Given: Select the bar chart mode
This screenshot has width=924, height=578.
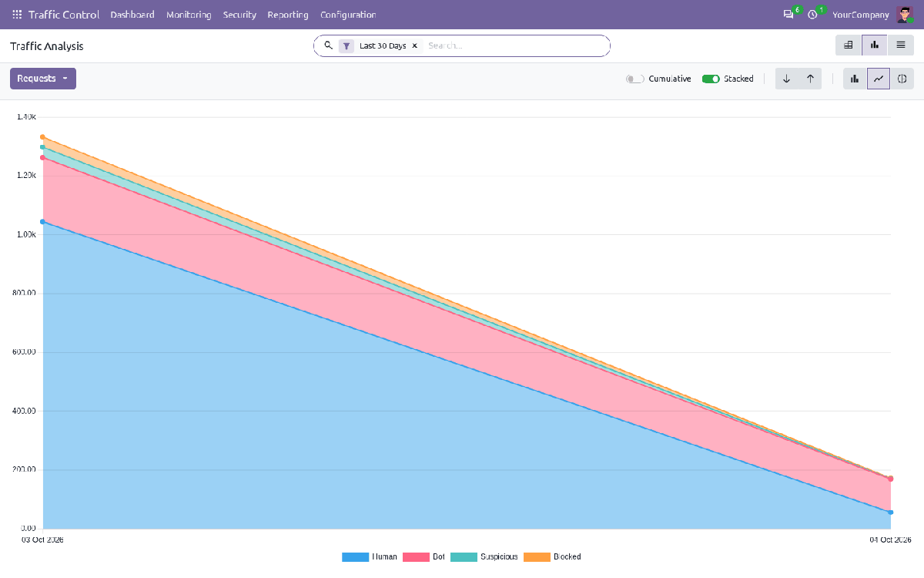Looking at the screenshot, I should coord(855,79).
